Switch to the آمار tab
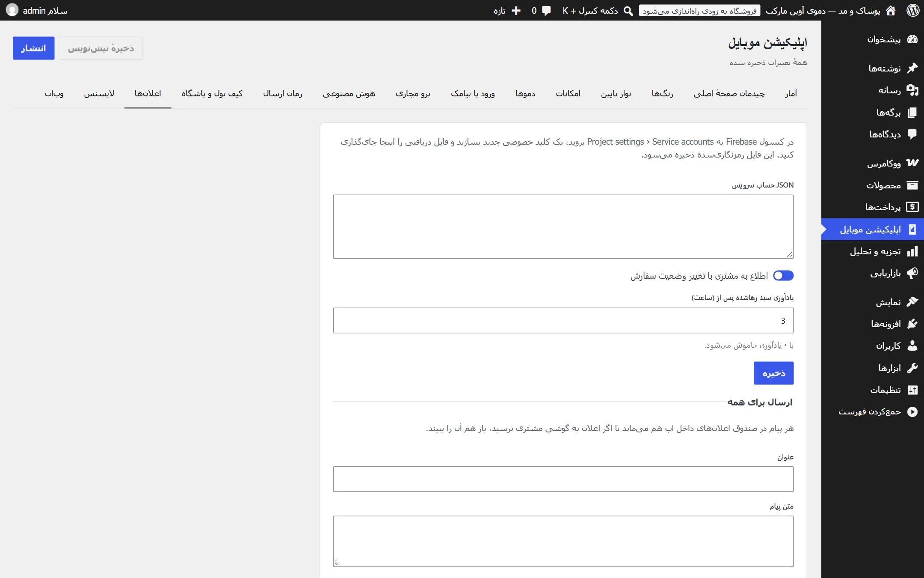 click(791, 93)
